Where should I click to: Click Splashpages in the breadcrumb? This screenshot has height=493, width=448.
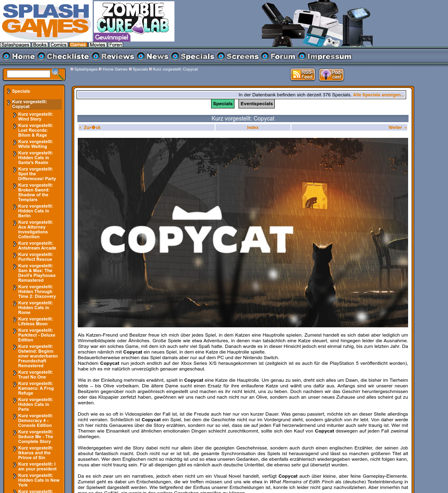(x=86, y=69)
